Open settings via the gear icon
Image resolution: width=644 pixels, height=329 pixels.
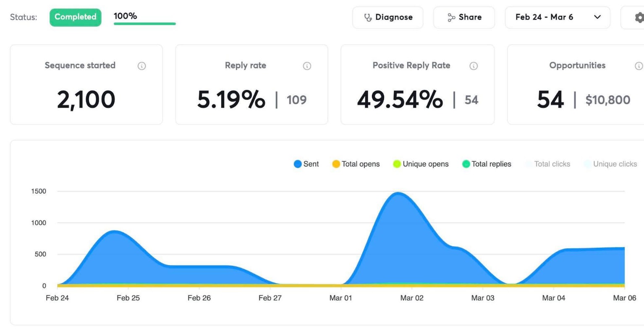click(x=639, y=18)
